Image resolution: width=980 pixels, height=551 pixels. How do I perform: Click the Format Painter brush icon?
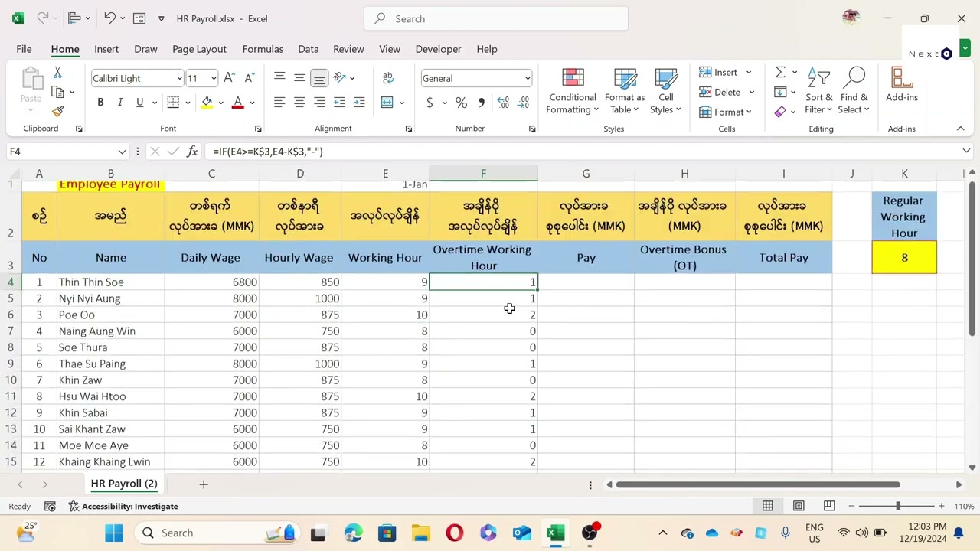[x=57, y=111]
